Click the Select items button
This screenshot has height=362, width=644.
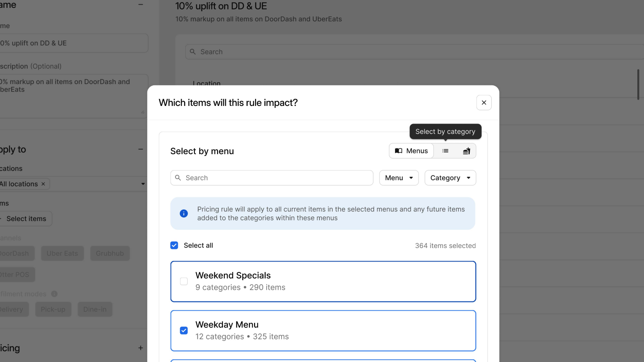click(x=26, y=219)
